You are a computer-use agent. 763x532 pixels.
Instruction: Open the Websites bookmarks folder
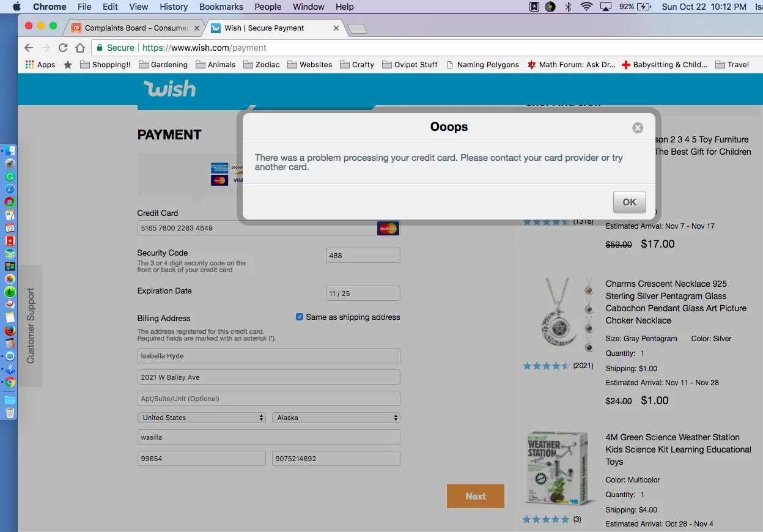pos(310,65)
